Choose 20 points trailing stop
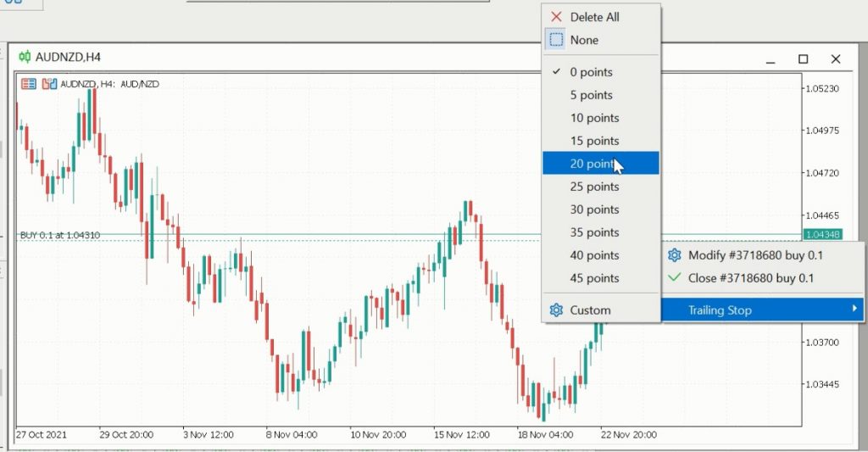Image resolution: width=868 pixels, height=452 pixels. pyautogui.click(x=601, y=164)
